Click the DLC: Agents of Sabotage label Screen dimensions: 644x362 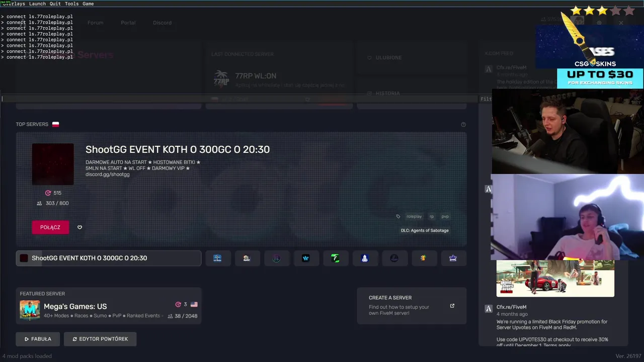[x=425, y=230]
